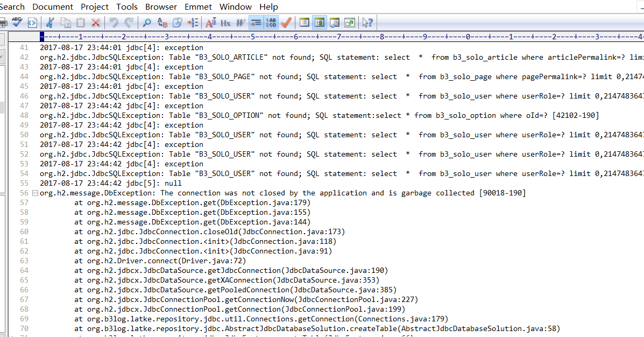Open the Replace (A to B) tool
The height and width of the screenshot is (337, 644).
click(162, 23)
